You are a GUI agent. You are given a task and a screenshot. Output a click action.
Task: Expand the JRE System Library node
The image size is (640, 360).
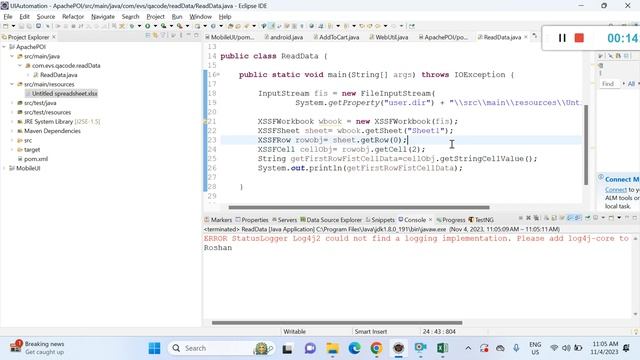12,122
